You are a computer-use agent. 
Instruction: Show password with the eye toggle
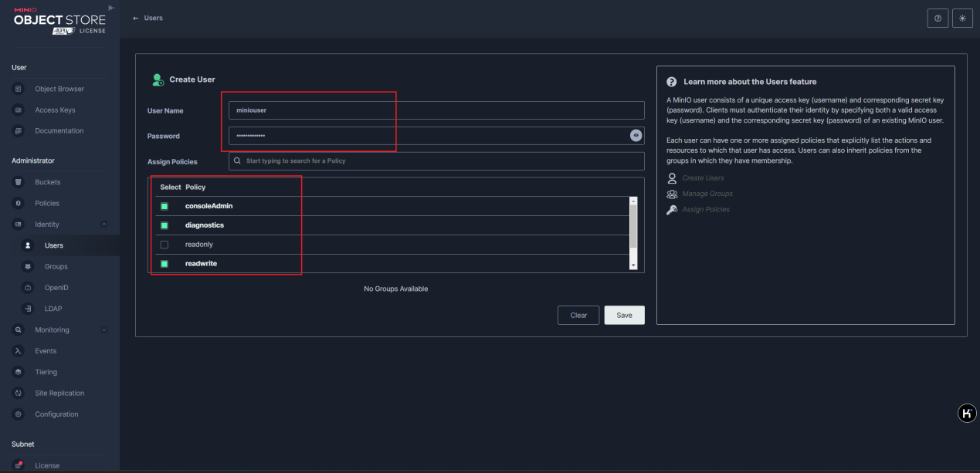[x=636, y=135]
